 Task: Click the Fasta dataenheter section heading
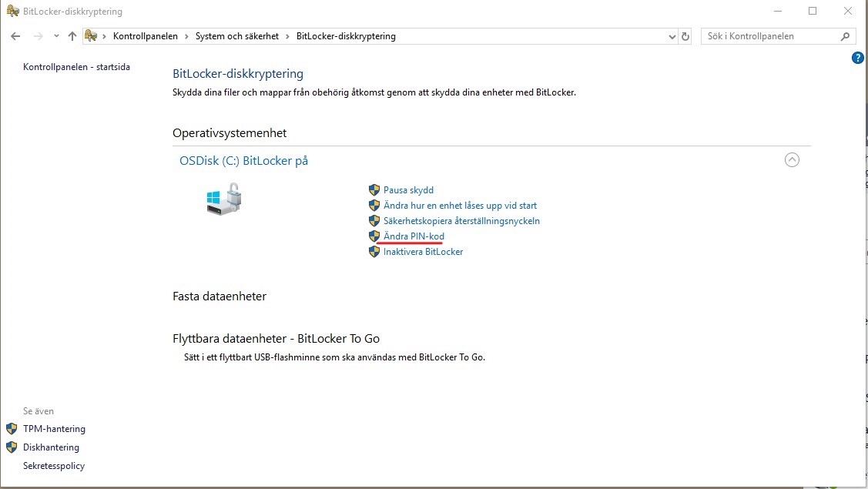tap(220, 296)
